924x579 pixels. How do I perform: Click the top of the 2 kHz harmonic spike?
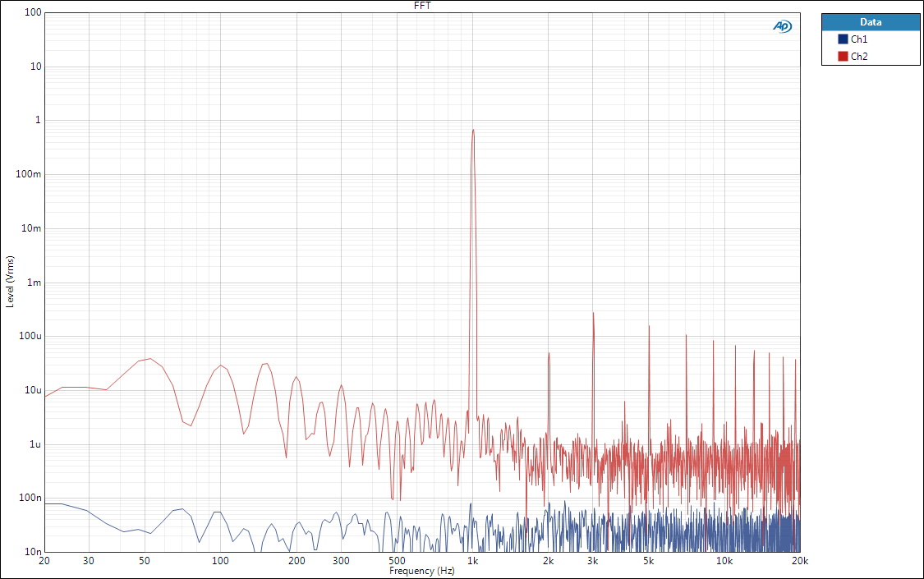pos(549,353)
